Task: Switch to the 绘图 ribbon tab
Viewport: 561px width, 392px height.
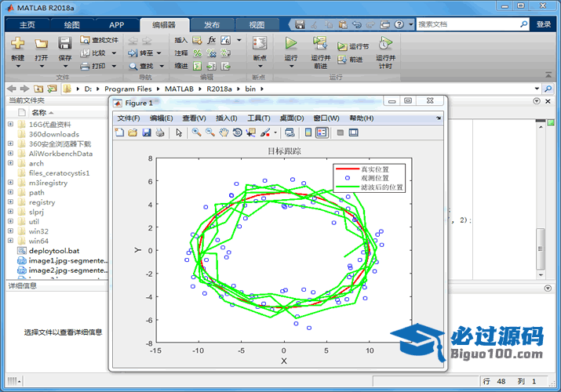Action: coord(71,24)
